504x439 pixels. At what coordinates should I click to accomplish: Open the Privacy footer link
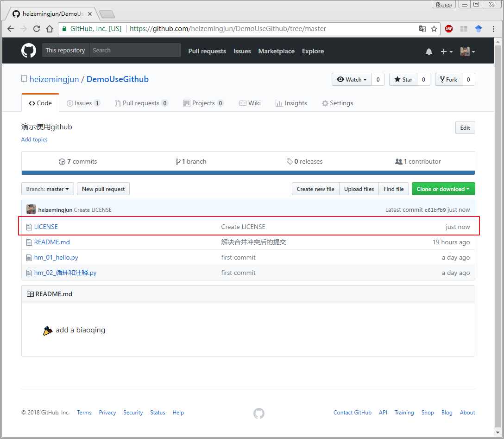107,413
